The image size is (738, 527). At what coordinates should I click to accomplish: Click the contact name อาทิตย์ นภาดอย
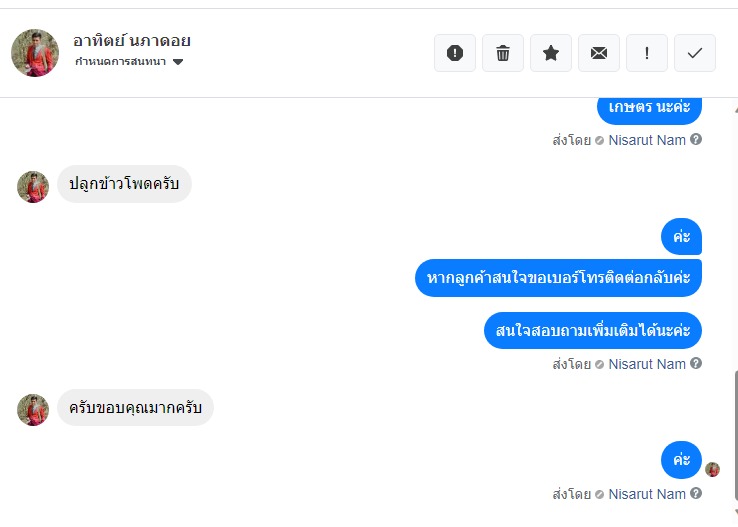click(132, 41)
